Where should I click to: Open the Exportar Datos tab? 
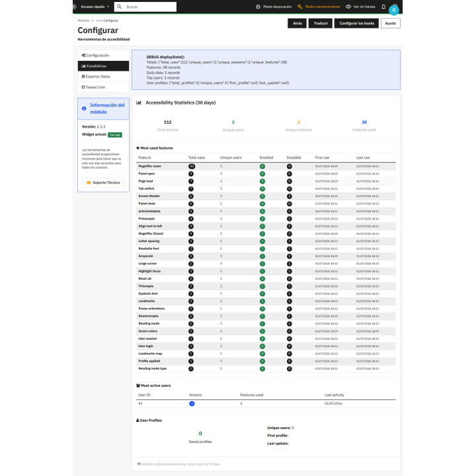[103, 77]
